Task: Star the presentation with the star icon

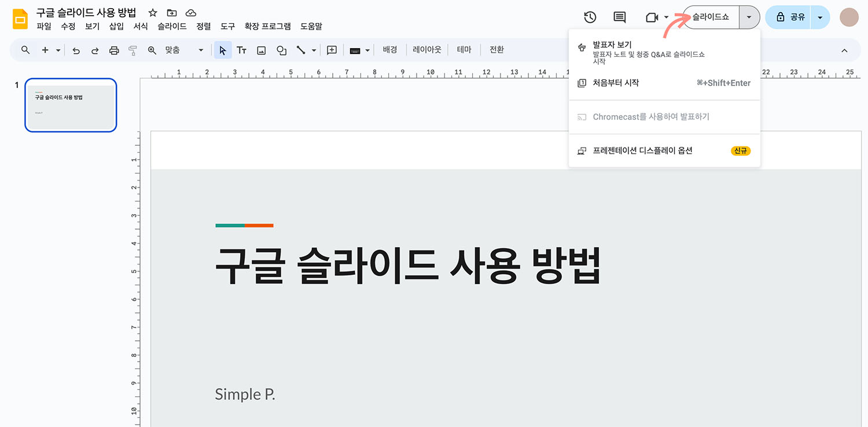Action: [x=153, y=13]
